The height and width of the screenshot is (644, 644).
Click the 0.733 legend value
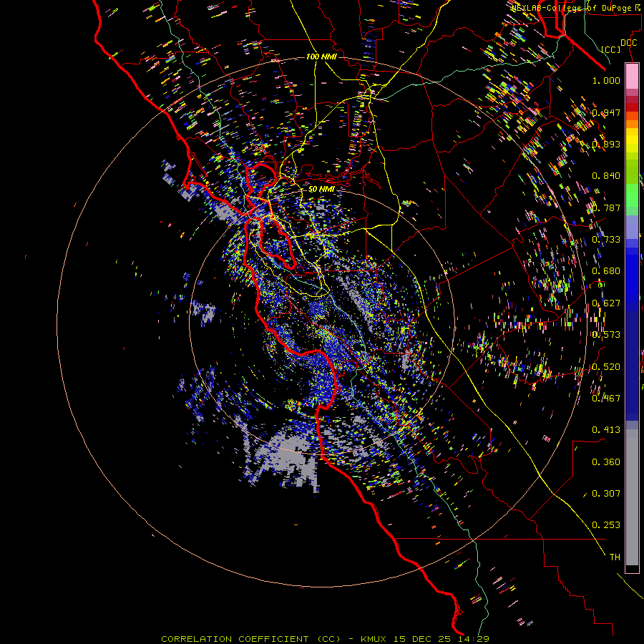(x=606, y=240)
